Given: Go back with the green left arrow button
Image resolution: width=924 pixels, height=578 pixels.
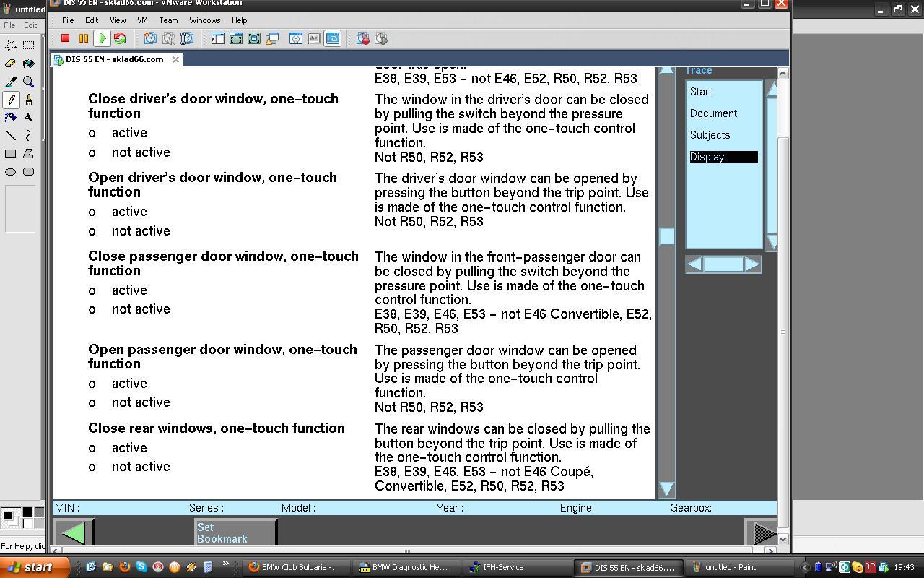Looking at the screenshot, I should [x=74, y=533].
